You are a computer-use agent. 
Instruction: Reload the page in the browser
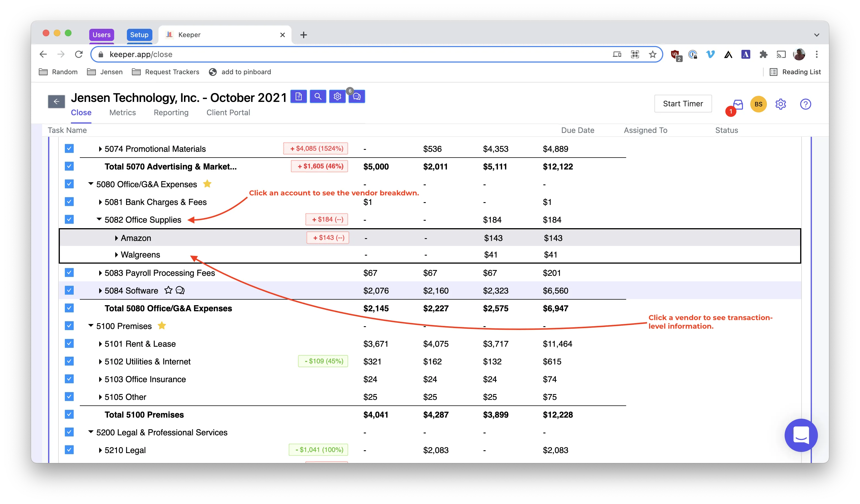point(79,54)
